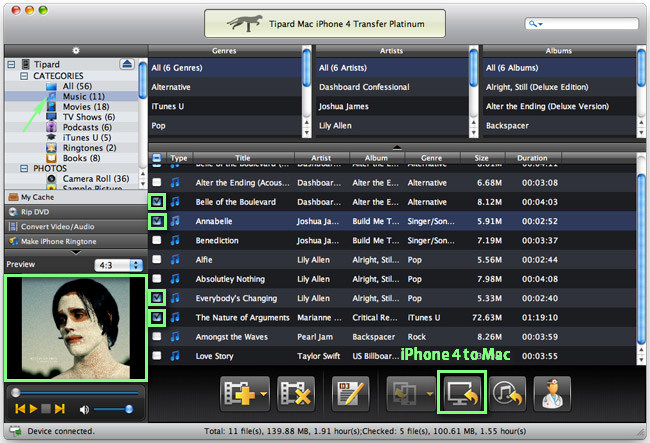Viewport: 650px width, 443px height.
Task: Select artist Joshua James
Action: pos(392,107)
